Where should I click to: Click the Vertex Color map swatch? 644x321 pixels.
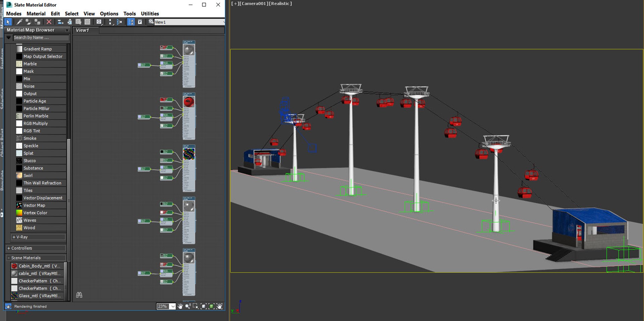point(19,213)
